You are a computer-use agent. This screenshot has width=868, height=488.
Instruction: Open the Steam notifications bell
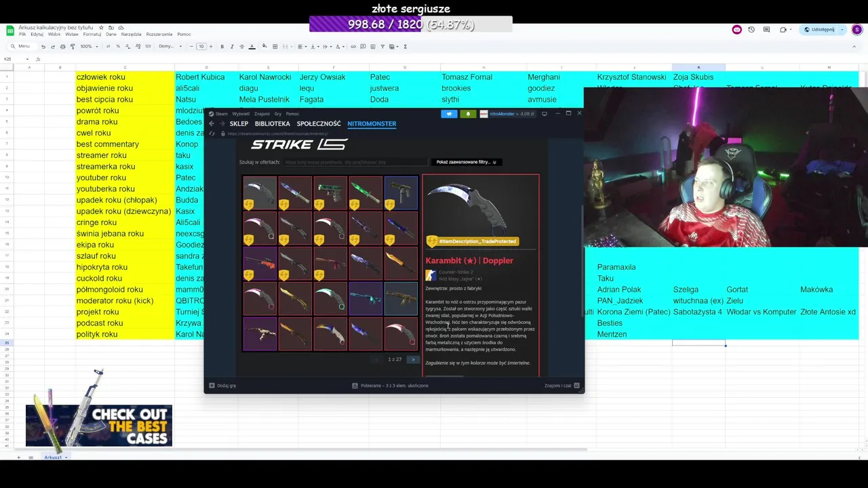pos(468,114)
